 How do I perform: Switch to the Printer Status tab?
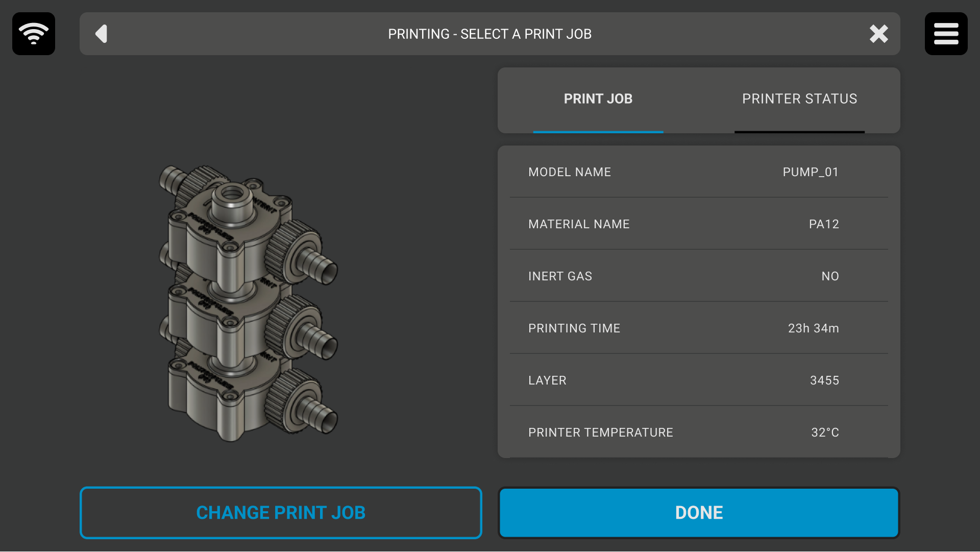[x=799, y=99]
